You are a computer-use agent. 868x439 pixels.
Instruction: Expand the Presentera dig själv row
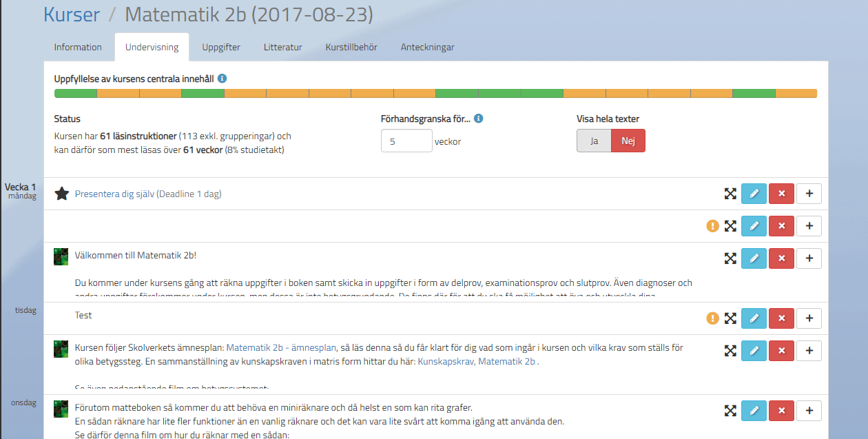[x=731, y=194]
